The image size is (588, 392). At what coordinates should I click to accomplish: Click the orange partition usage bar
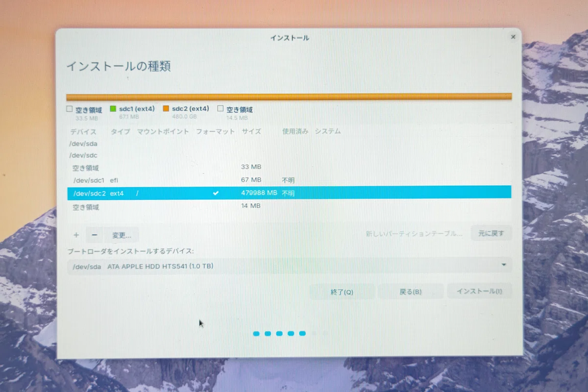(289, 97)
